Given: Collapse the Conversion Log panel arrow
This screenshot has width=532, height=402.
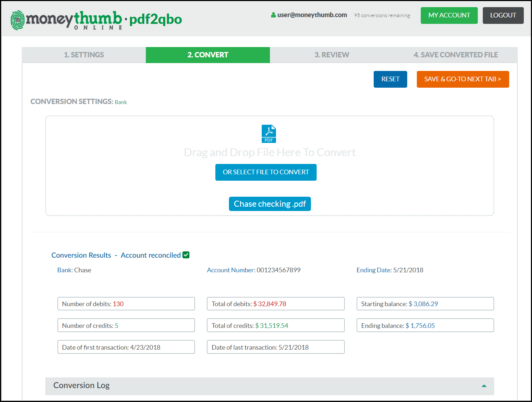Looking at the screenshot, I should coord(484,386).
